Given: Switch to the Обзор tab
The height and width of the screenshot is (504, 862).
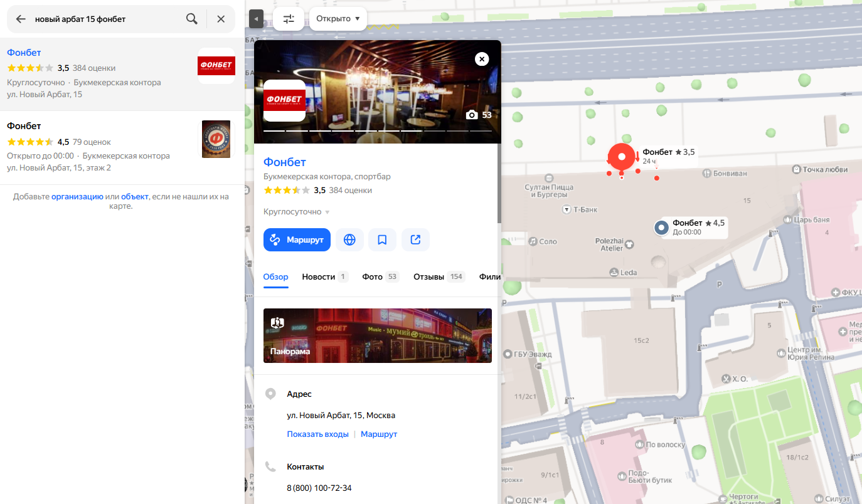Looking at the screenshot, I should pyautogui.click(x=276, y=276).
